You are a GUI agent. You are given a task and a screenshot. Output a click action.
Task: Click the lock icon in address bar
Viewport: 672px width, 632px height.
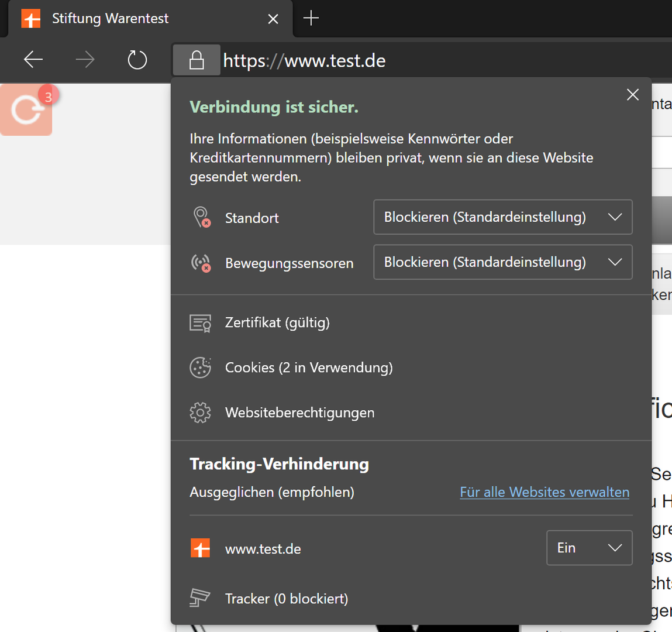(x=197, y=60)
